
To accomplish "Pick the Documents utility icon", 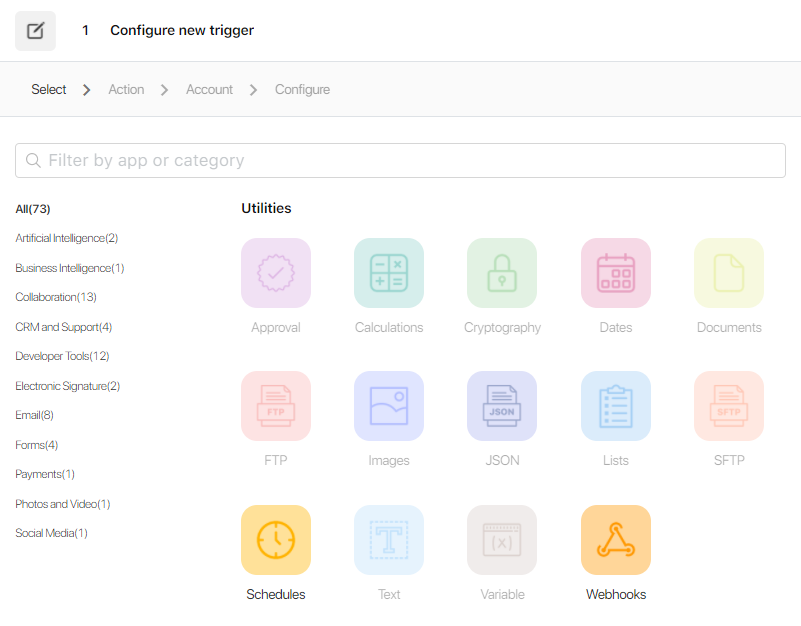I will point(729,273).
